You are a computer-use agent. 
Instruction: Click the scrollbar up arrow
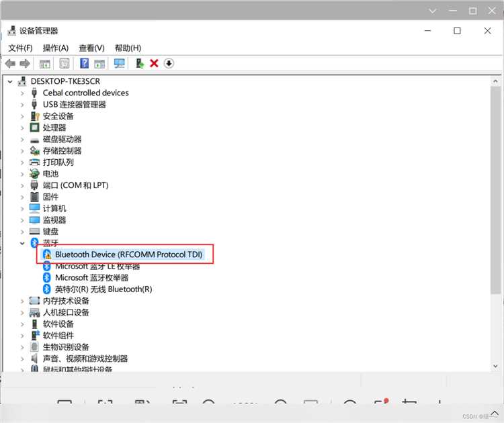[x=495, y=81]
